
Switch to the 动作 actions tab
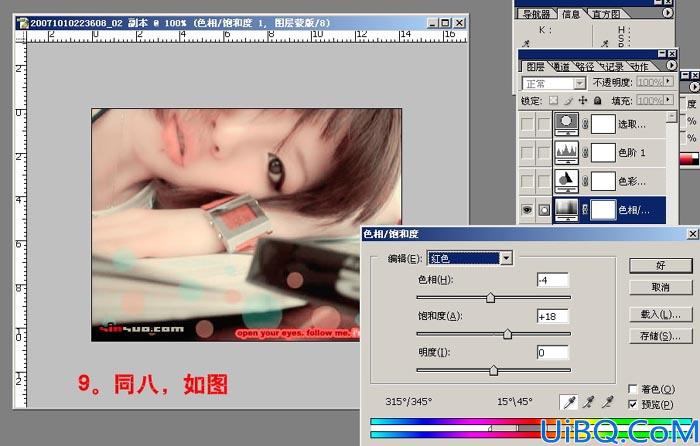[x=639, y=67]
